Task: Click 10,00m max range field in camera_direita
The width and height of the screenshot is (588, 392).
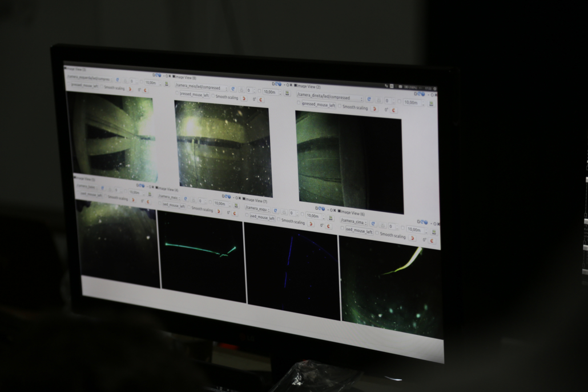Action: pyautogui.click(x=411, y=102)
